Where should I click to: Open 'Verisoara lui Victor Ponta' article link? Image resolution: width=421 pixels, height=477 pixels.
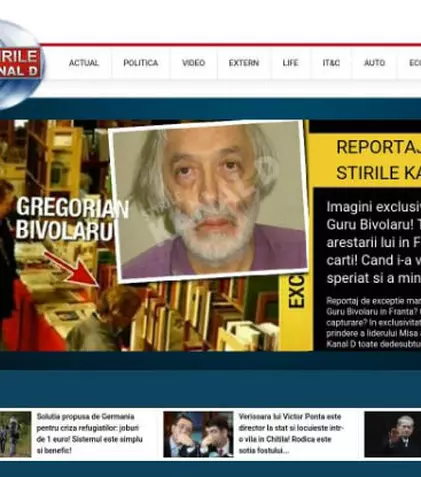pos(291,433)
